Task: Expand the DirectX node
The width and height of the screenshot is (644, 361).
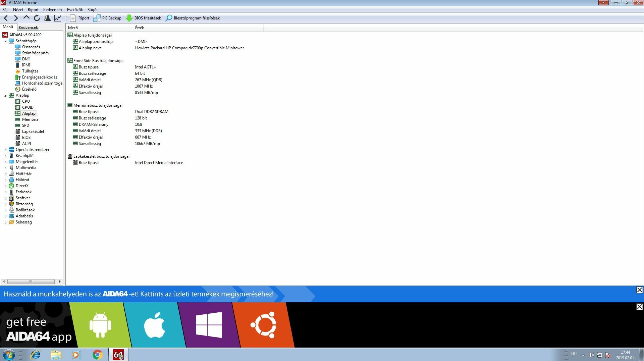Action: coord(5,186)
